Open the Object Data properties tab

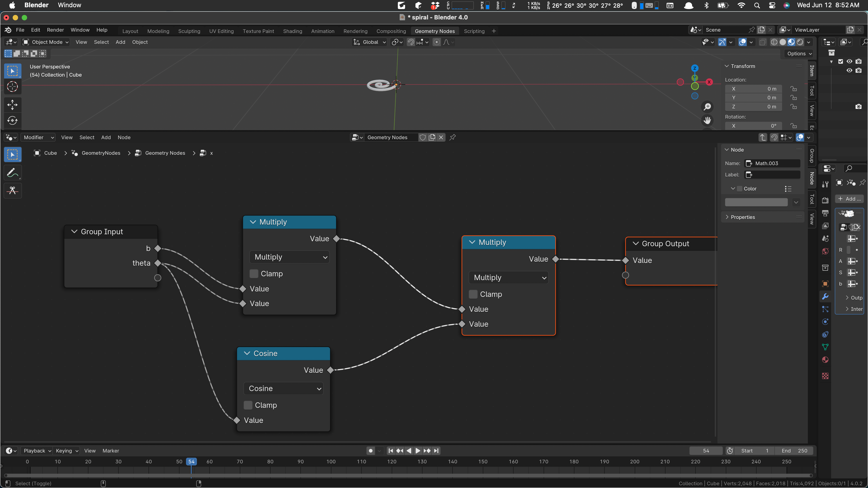click(825, 347)
